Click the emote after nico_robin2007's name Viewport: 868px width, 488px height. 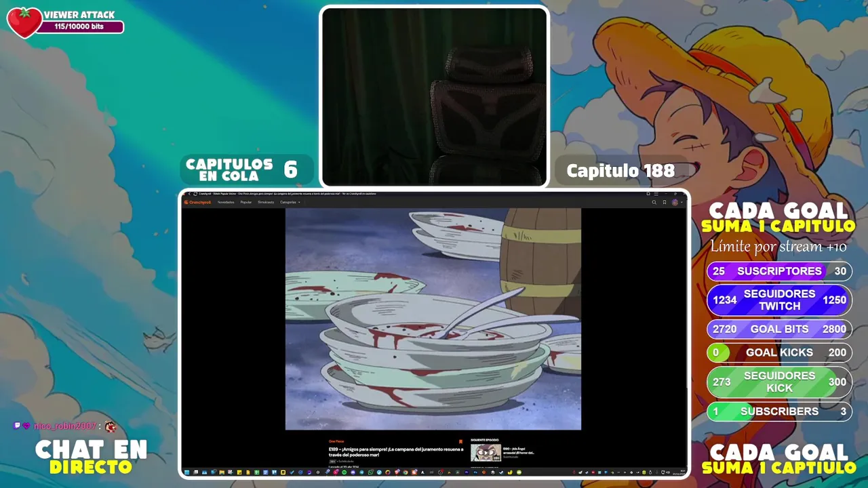pyautogui.click(x=111, y=426)
